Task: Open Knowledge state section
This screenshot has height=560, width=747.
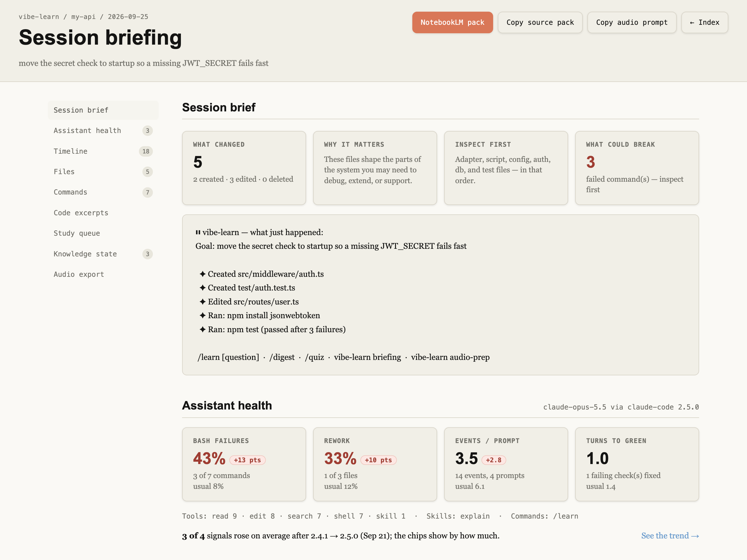Action: click(103, 254)
